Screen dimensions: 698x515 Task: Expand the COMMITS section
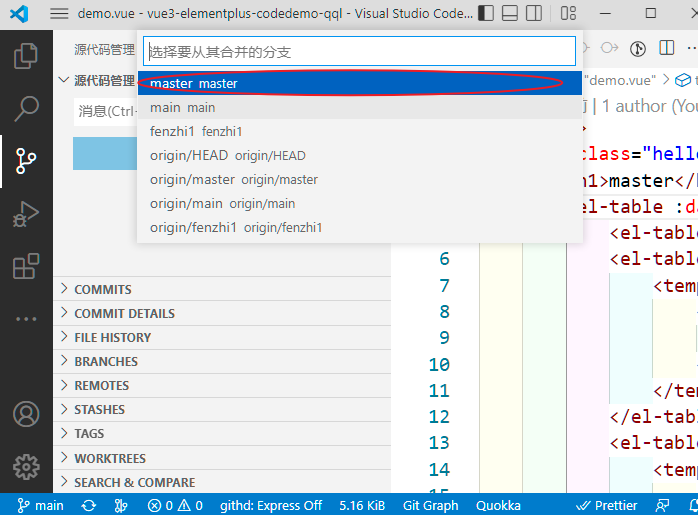(222, 289)
